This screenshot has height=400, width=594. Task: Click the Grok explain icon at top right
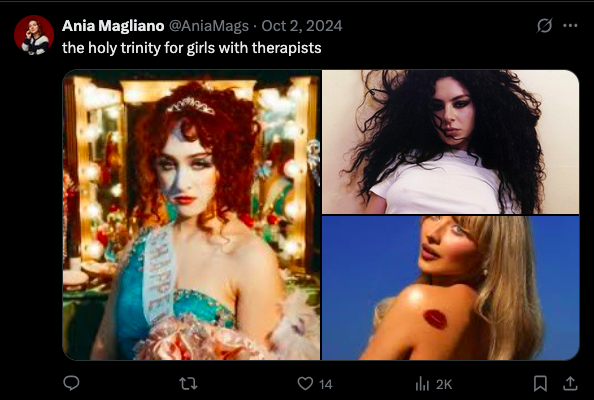544,26
